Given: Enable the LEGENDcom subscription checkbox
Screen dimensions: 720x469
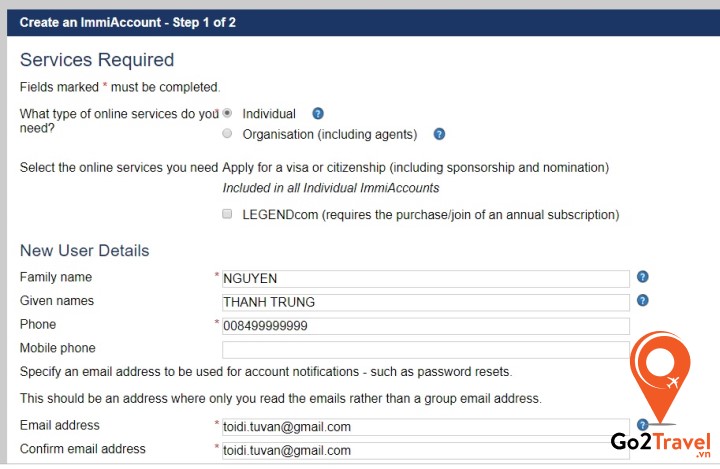Looking at the screenshot, I should [x=228, y=214].
